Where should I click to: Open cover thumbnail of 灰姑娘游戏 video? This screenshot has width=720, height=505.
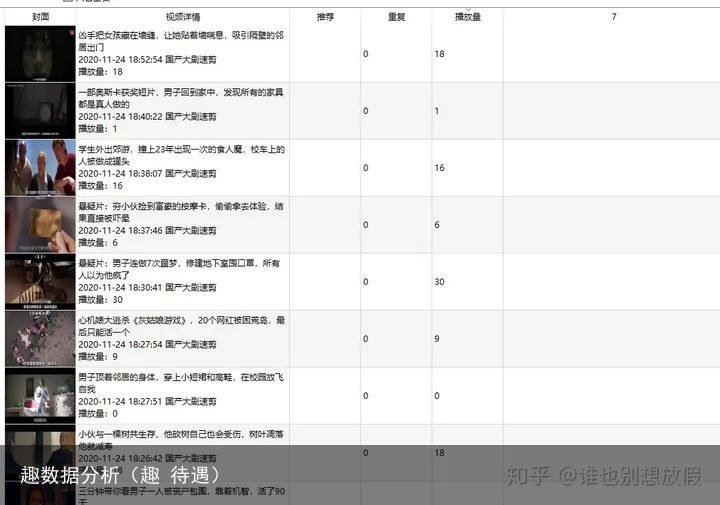(40, 339)
